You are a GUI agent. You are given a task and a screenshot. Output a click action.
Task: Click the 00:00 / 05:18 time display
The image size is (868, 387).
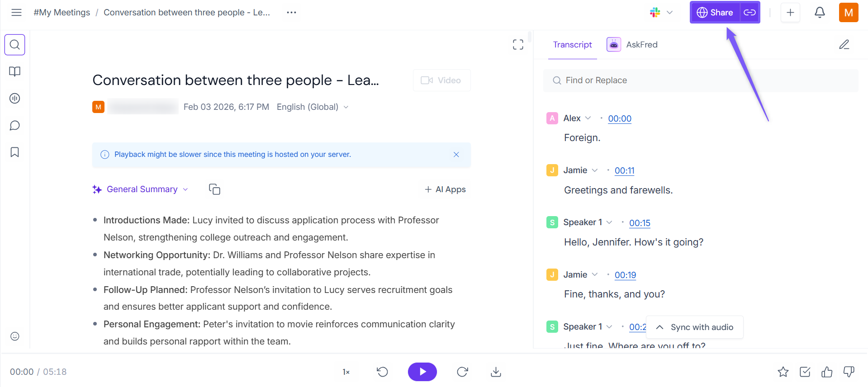pyautogui.click(x=38, y=372)
